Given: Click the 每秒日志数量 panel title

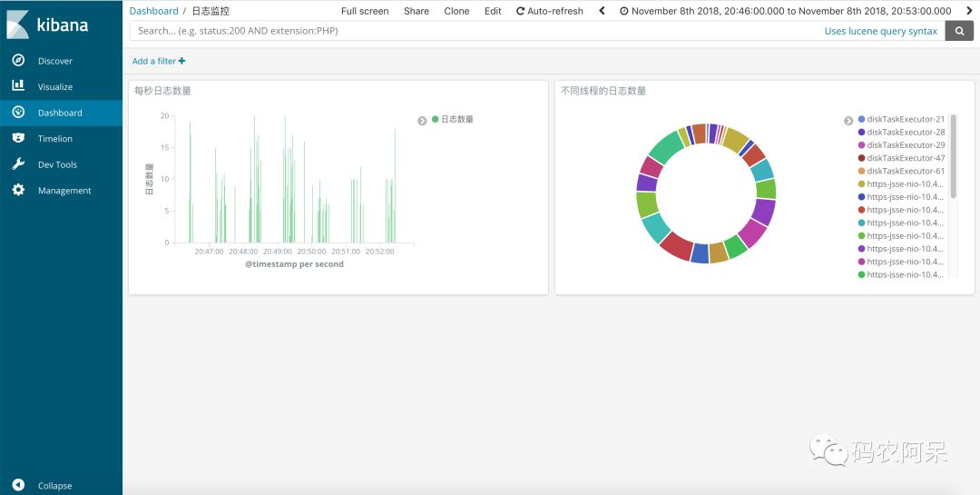Looking at the screenshot, I should point(162,91).
